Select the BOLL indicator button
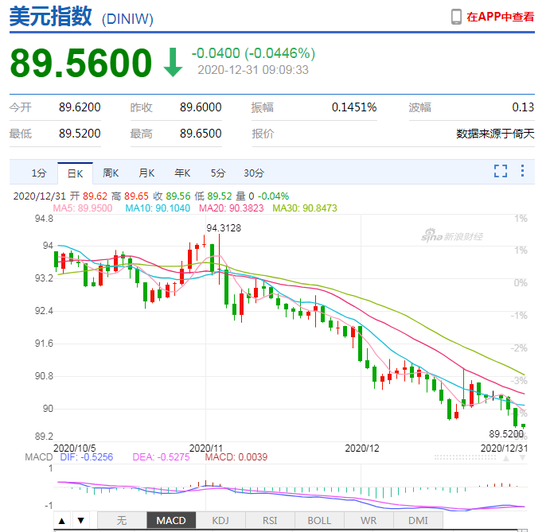 (319, 520)
